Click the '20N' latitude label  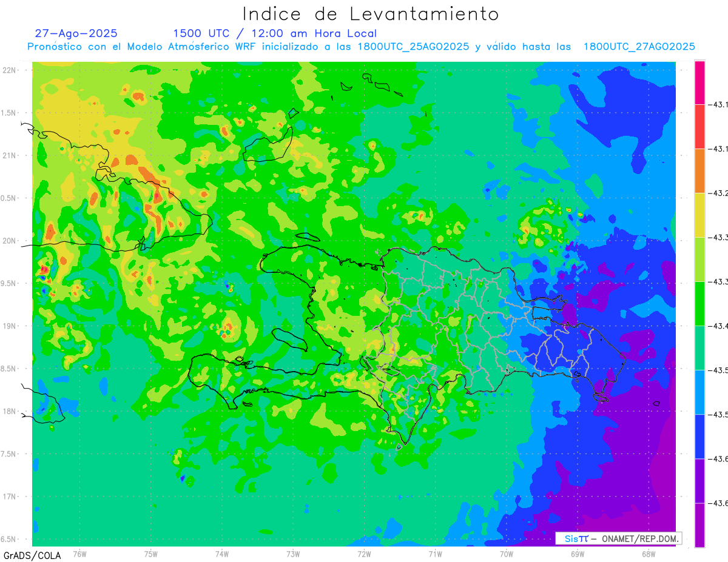[10, 241]
